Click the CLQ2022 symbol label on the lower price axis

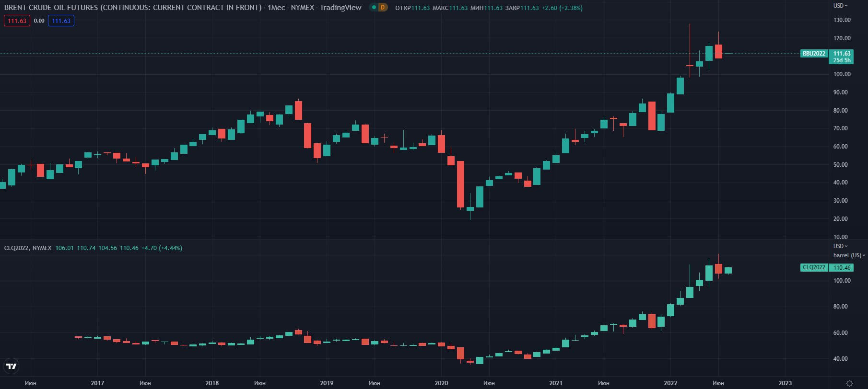814,268
